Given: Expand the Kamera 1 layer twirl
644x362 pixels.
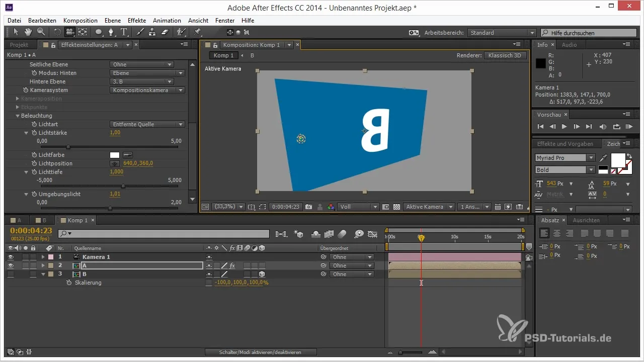Looking at the screenshot, I should [x=43, y=257].
